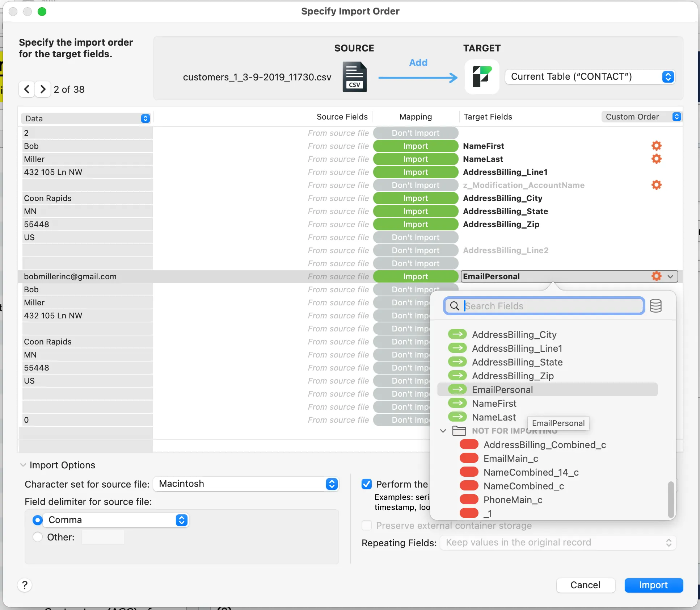Click the database icon beside Search Fields
Viewport: 700px width, 610px height.
click(x=655, y=306)
